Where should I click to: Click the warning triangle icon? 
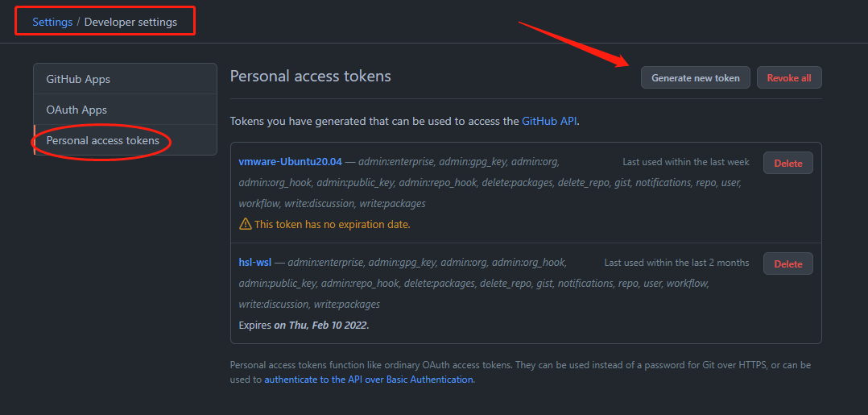(x=246, y=224)
